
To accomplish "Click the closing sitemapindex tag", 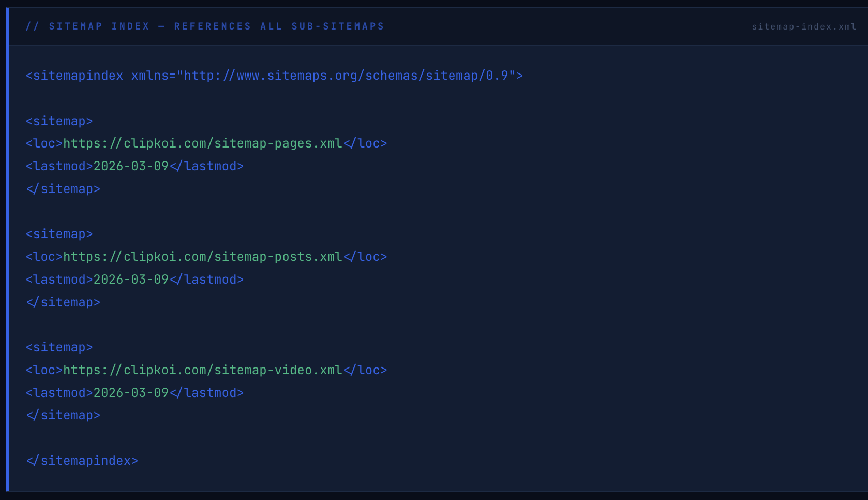I will [x=81, y=460].
